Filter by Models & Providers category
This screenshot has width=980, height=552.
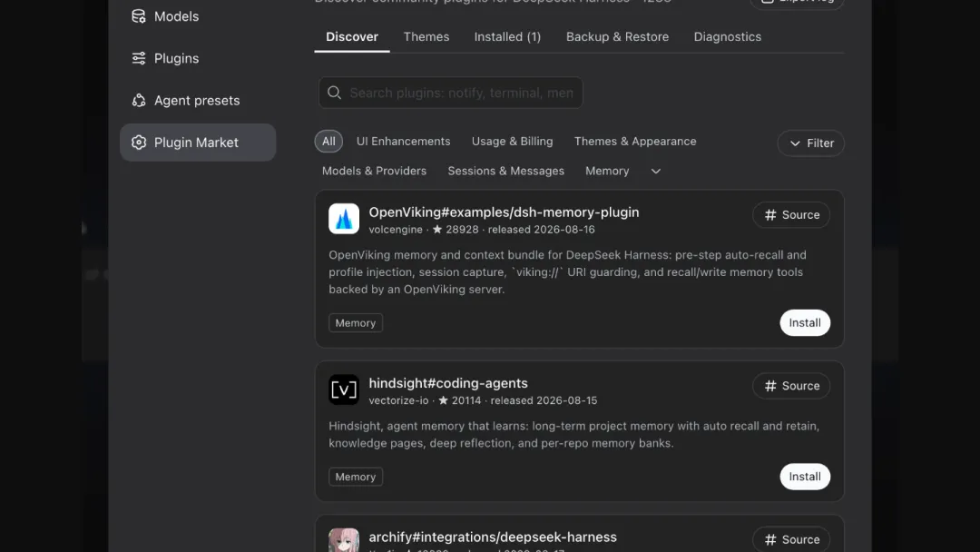click(x=374, y=171)
